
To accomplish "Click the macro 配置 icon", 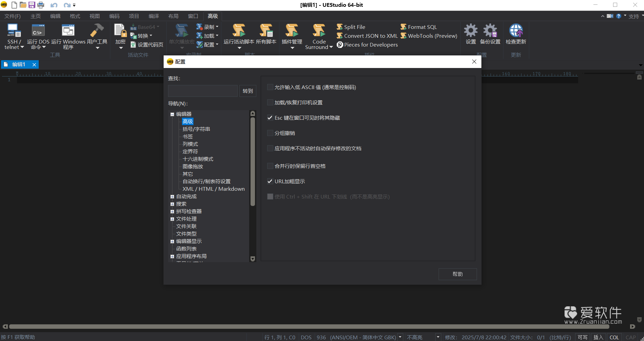I will coord(199,45).
